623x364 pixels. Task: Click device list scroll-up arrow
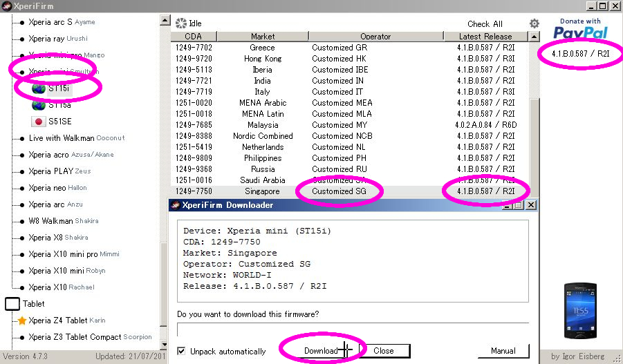[x=165, y=20]
